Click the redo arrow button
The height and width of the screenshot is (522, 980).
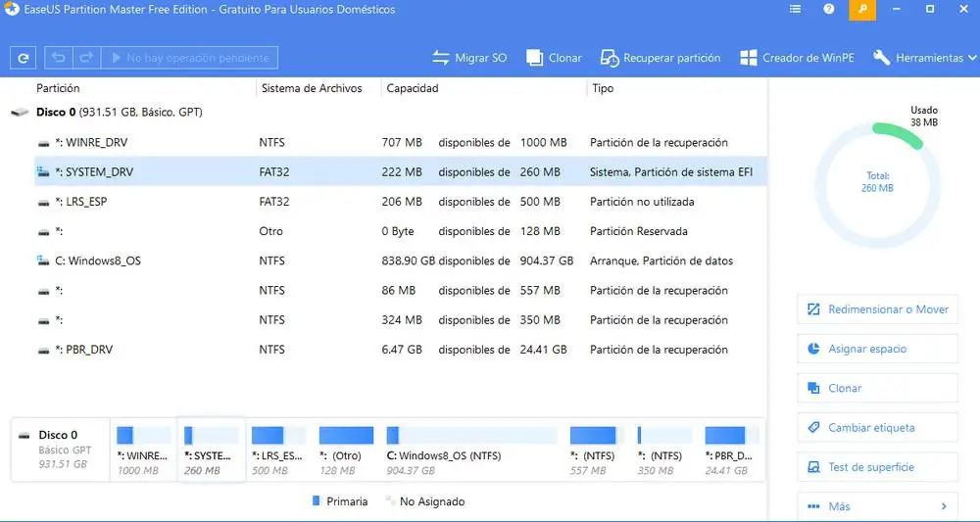86,58
